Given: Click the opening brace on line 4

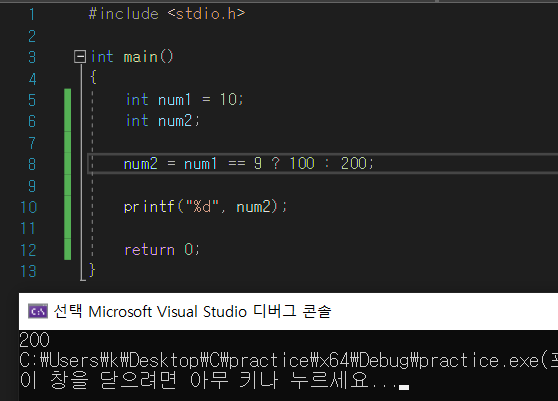Looking at the screenshot, I should click(93, 77).
